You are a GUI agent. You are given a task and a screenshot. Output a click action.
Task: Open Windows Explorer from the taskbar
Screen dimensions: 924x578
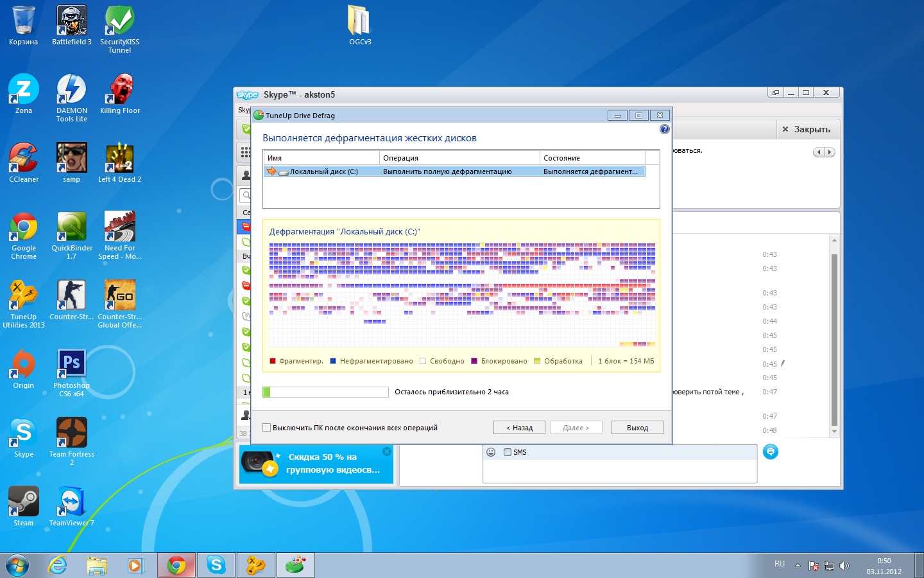tap(97, 565)
